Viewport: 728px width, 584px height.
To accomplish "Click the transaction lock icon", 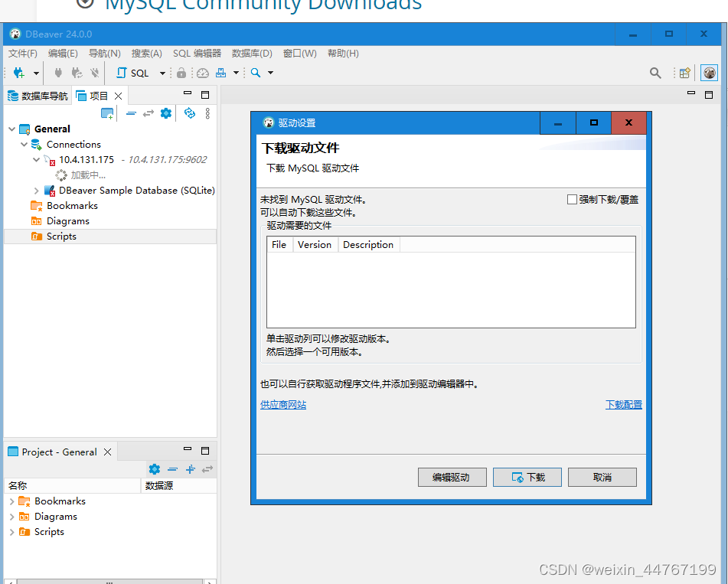I will tap(181, 73).
